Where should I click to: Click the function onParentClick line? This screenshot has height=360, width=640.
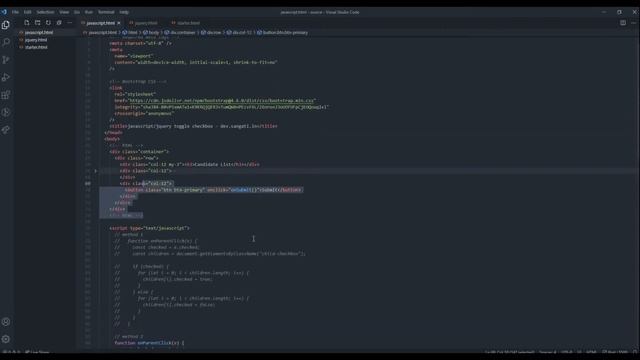tap(149, 343)
